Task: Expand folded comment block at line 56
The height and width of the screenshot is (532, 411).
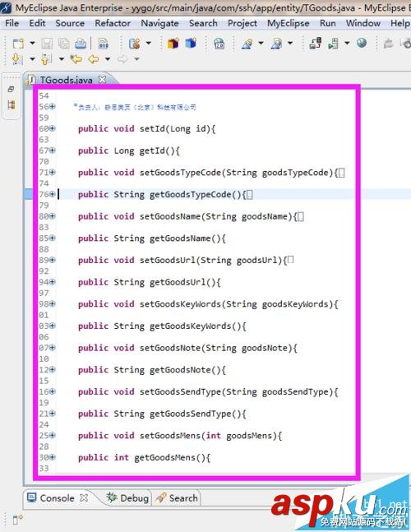Action: 53,107
